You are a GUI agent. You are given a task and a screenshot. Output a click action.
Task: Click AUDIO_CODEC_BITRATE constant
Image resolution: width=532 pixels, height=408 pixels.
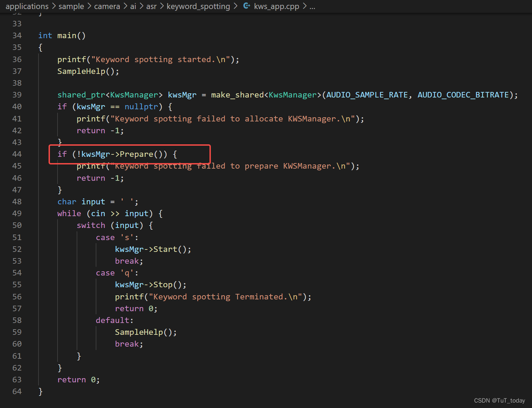(x=463, y=95)
